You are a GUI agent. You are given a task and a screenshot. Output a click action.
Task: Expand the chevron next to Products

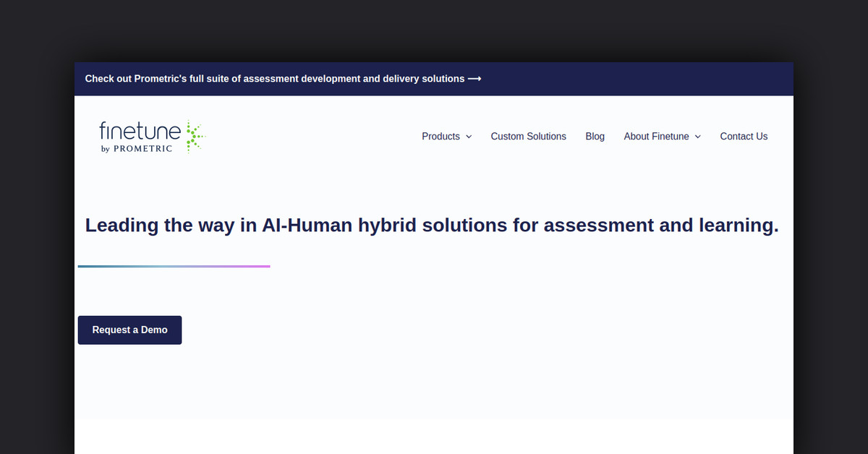click(469, 137)
